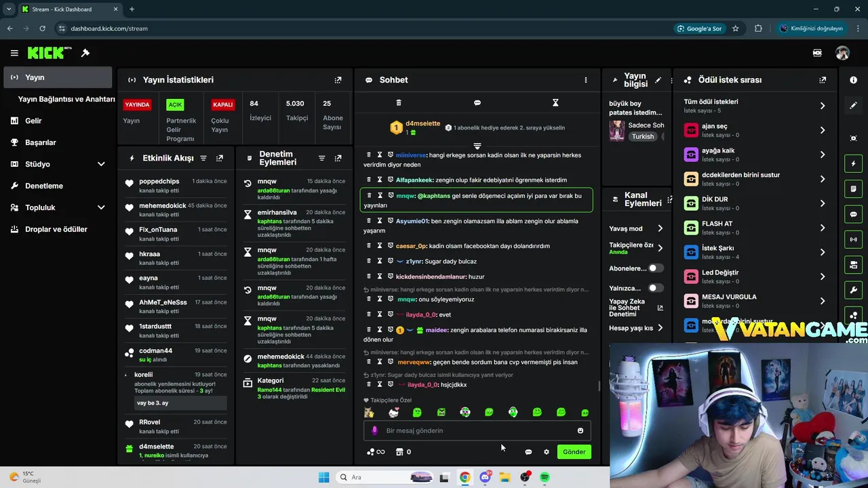Collapse the gifter leaderboard handle in chat
This screenshot has width=868, height=488.
tap(477, 146)
